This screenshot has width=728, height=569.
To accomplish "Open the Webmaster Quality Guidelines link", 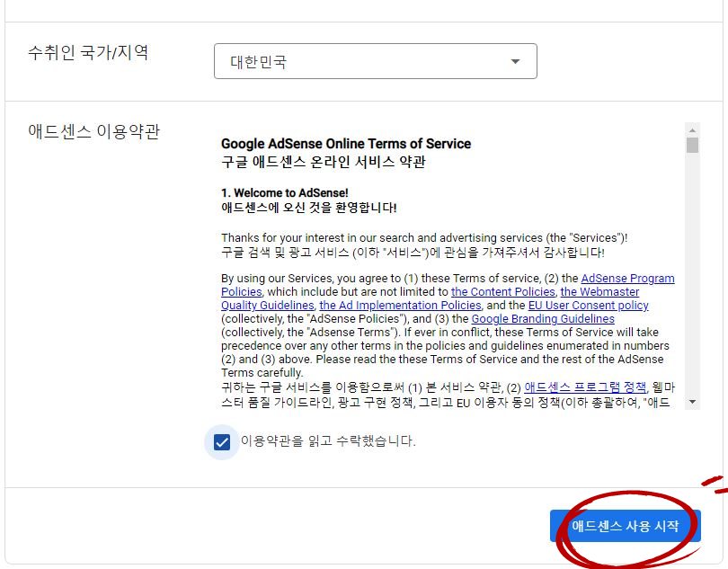I will point(599,292).
